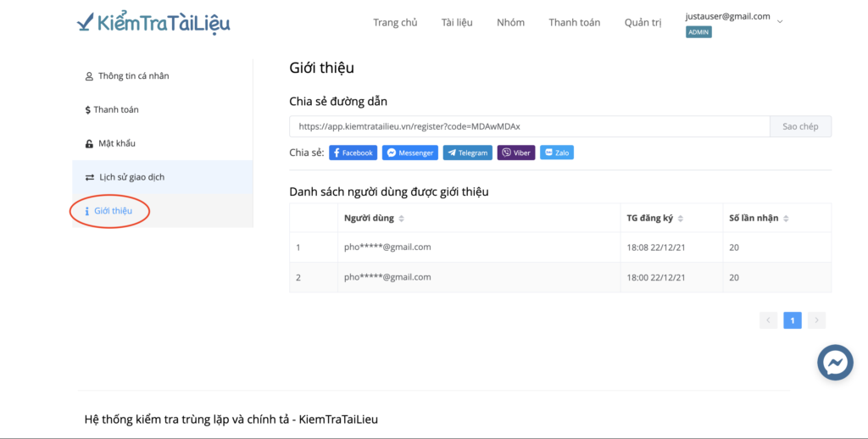The width and height of the screenshot is (868, 439).
Task: Open the Tài liệu menu
Action: click(x=457, y=23)
